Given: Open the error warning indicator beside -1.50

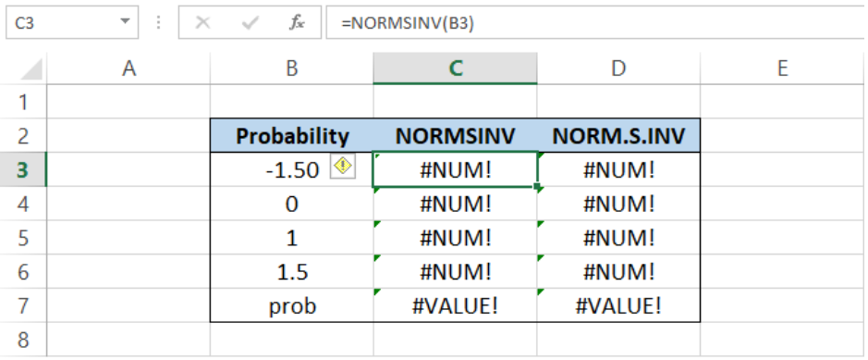Looking at the screenshot, I should [343, 167].
